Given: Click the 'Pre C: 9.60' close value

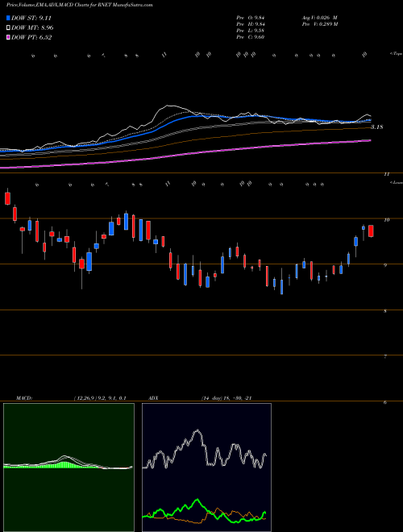Looking at the screenshot, I should [x=251, y=37].
